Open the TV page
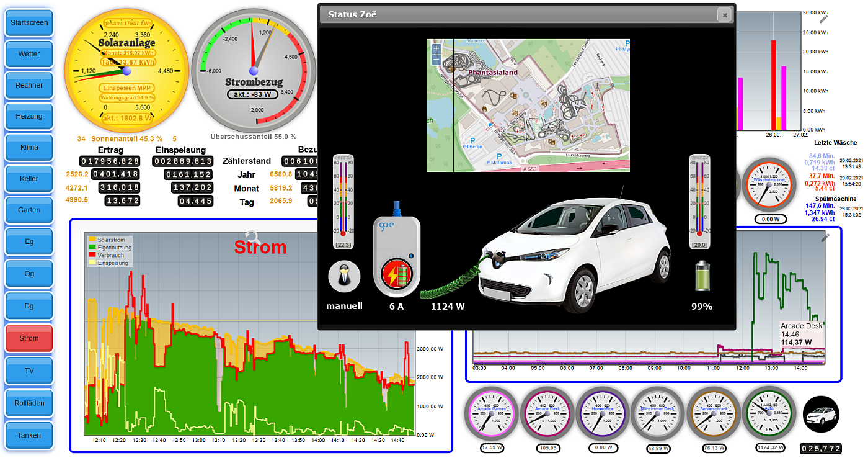 tap(29, 371)
